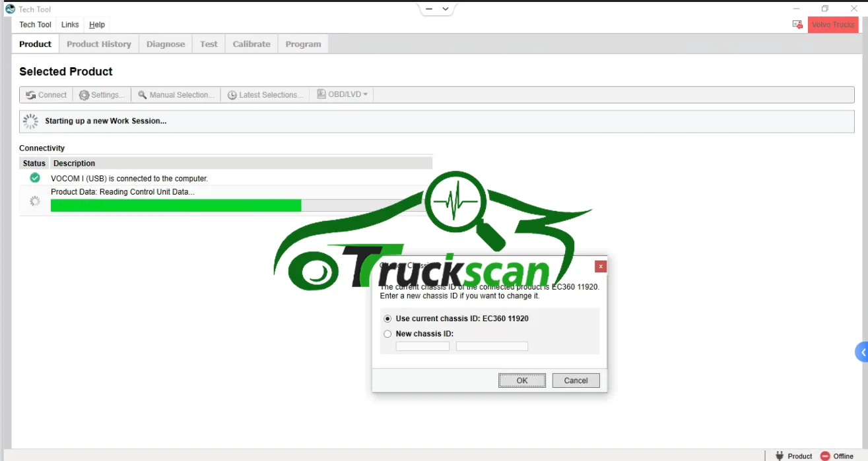This screenshot has width=868, height=461.
Task: Switch to the Diagnose tab
Action: [x=166, y=44]
